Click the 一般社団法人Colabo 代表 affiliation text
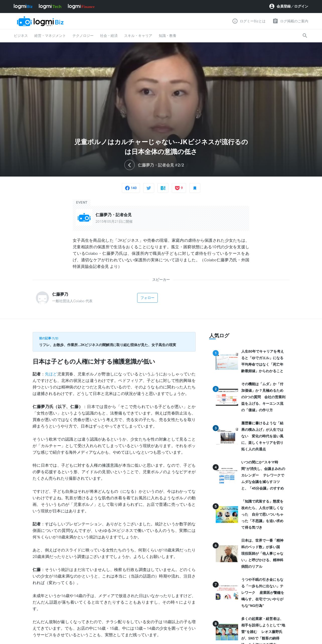The image size is (322, 644). [x=72, y=301]
